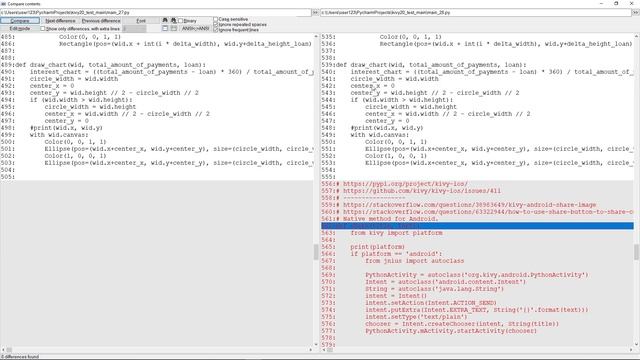Open the Font dialog
This screenshot has height=360, width=640.
[x=141, y=20]
